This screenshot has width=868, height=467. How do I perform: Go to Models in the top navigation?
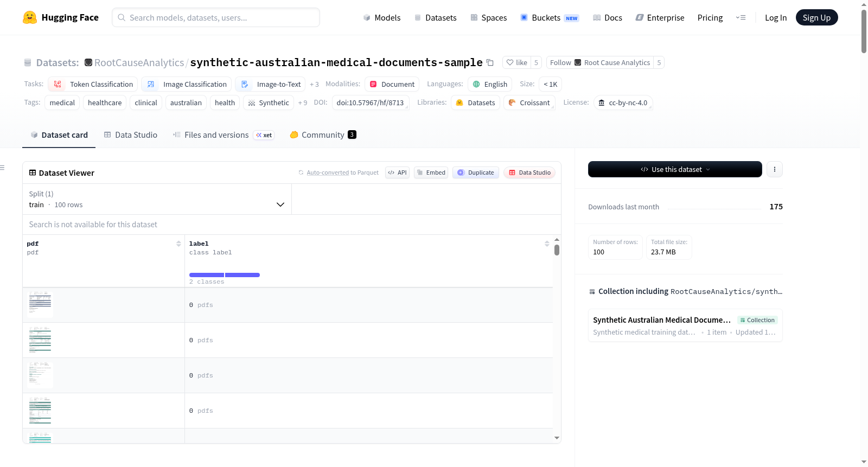pyautogui.click(x=382, y=18)
